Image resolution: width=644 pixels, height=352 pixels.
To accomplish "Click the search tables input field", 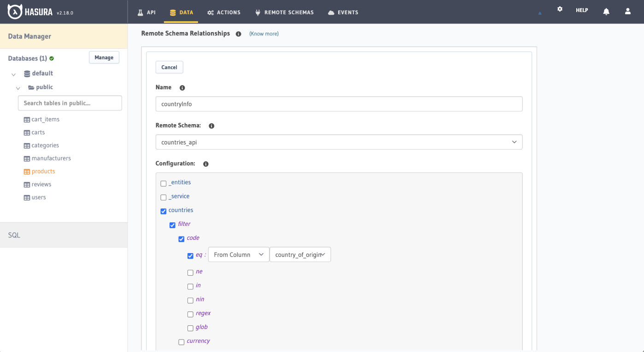I will pyautogui.click(x=70, y=103).
